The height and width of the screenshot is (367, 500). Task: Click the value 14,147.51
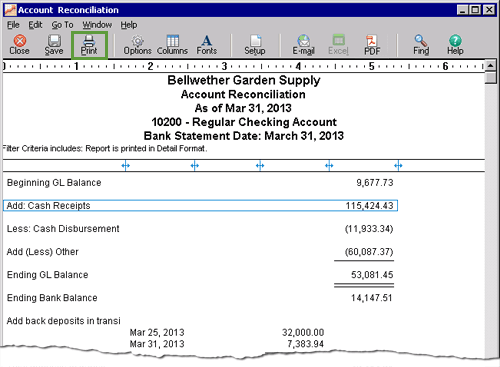[x=372, y=298]
